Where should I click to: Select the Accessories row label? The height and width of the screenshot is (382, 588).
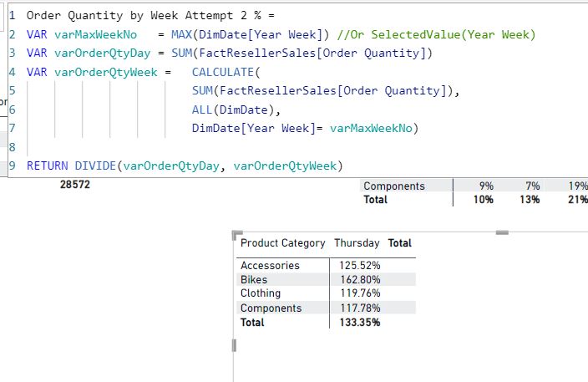[270, 266]
